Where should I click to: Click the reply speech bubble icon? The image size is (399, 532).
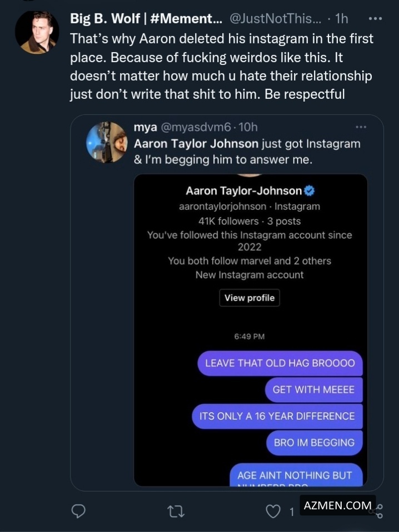coord(79,511)
